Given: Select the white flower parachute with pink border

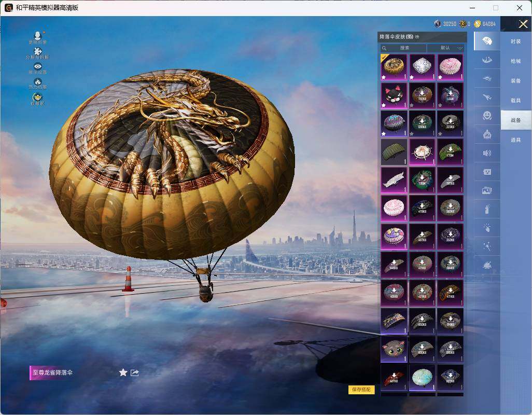Looking at the screenshot, I should pyautogui.click(x=422, y=151).
